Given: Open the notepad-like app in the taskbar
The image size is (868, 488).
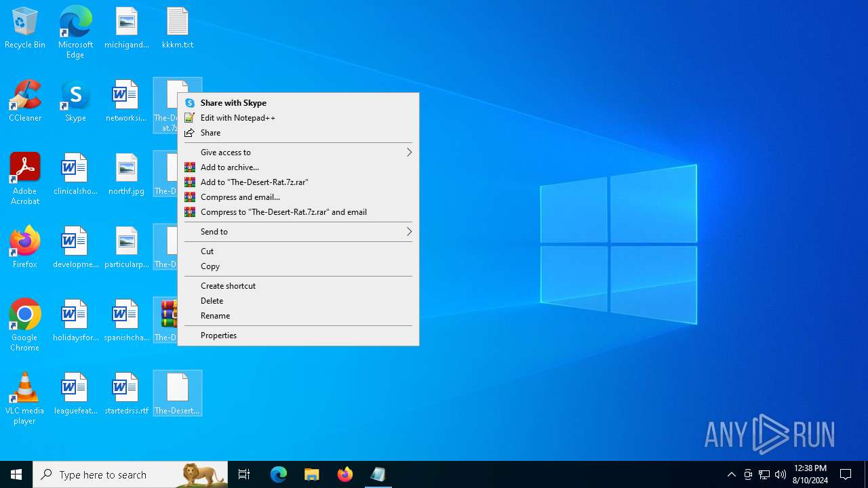Looking at the screenshot, I should point(378,474).
